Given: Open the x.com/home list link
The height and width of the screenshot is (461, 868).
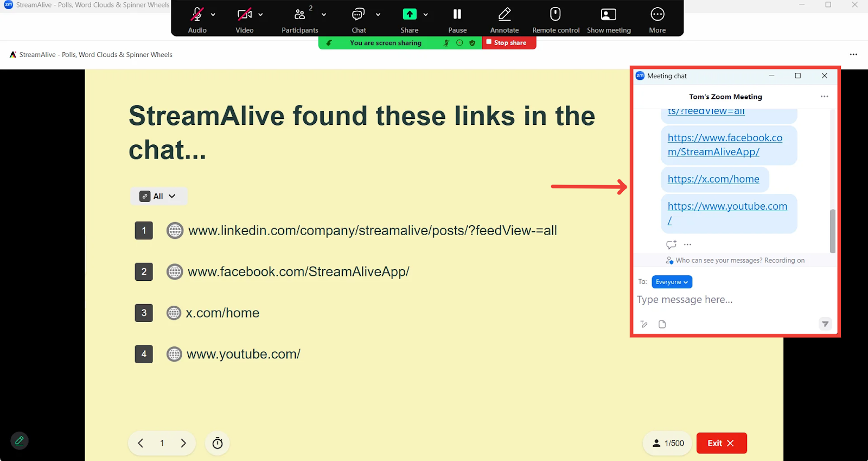Looking at the screenshot, I should [222, 313].
